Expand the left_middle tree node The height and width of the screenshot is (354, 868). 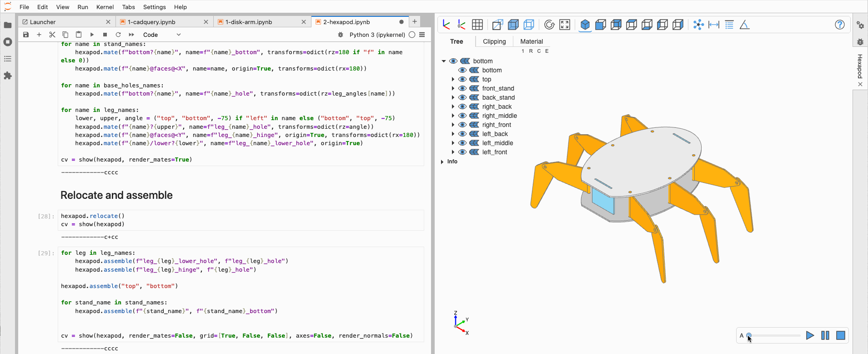[x=453, y=143]
